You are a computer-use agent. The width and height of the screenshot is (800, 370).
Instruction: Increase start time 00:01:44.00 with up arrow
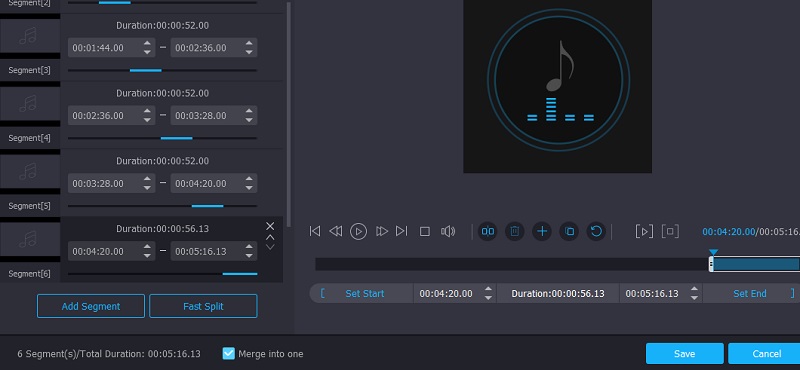pyautogui.click(x=147, y=44)
